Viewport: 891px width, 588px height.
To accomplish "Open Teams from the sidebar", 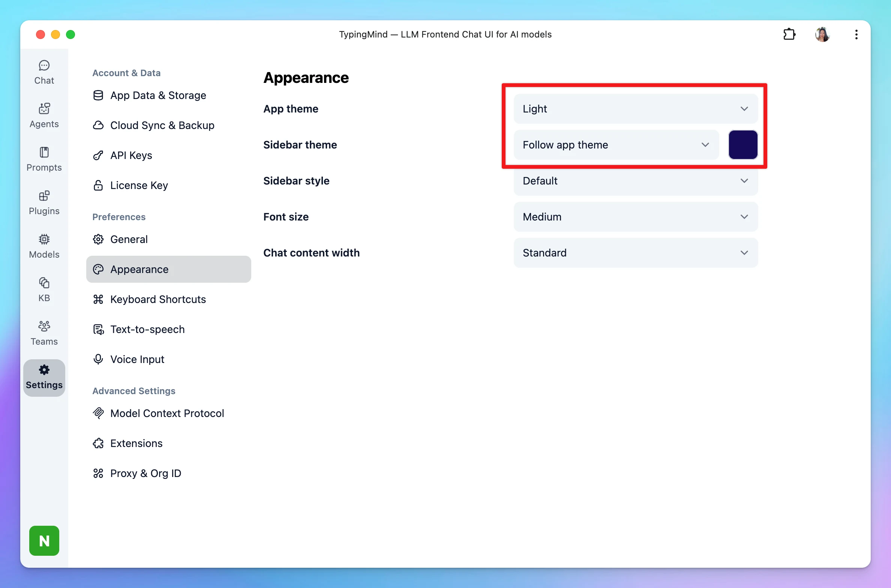I will pos(44,333).
